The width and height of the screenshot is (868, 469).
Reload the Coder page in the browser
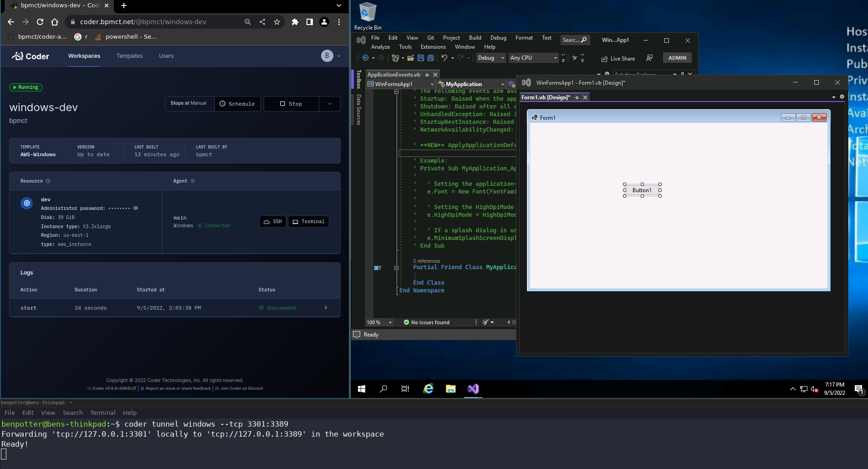coord(40,22)
